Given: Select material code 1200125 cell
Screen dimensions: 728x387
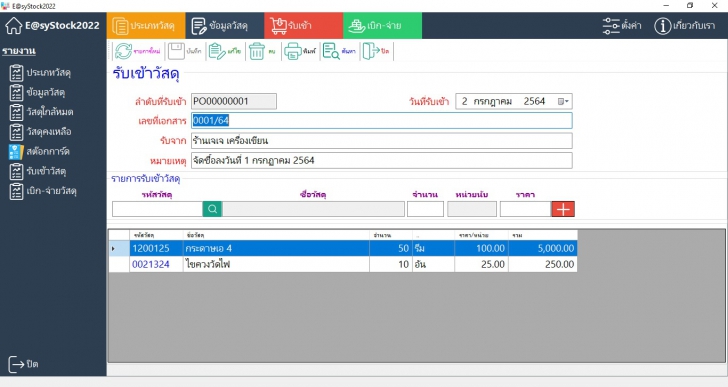Looking at the screenshot, I should [156, 248].
